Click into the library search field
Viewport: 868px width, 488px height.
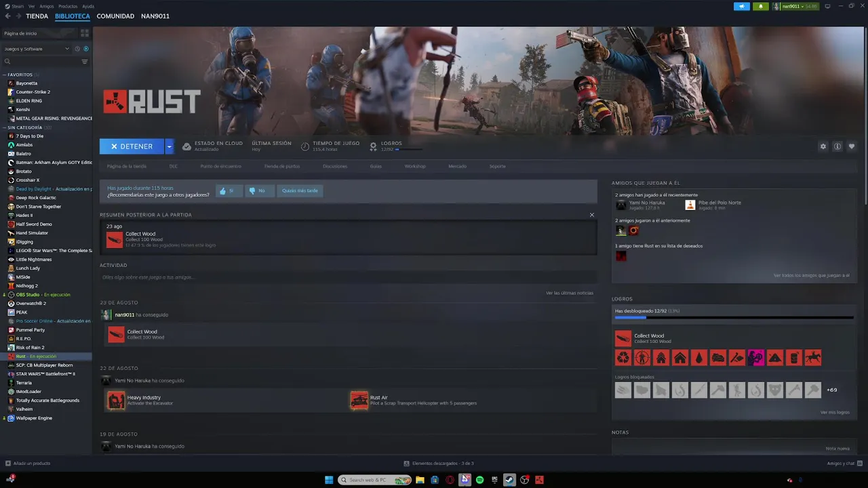click(x=41, y=62)
